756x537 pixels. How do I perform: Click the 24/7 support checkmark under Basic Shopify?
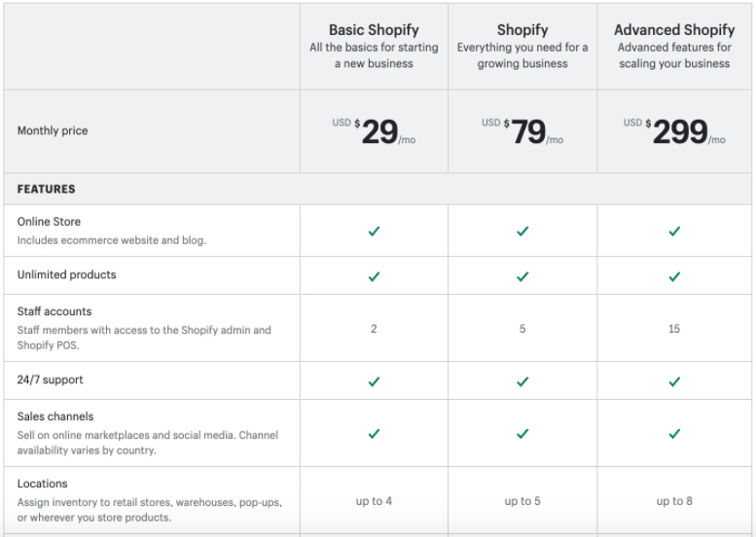(x=374, y=381)
